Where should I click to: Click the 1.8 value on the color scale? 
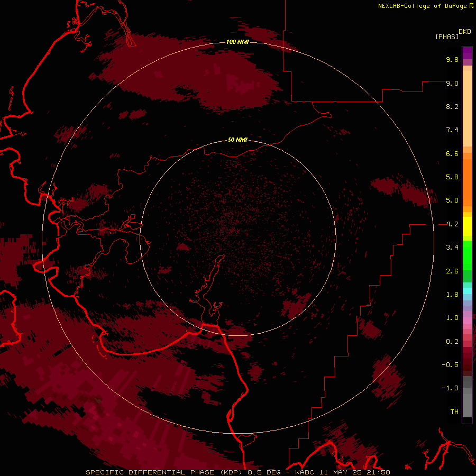pyautogui.click(x=452, y=295)
